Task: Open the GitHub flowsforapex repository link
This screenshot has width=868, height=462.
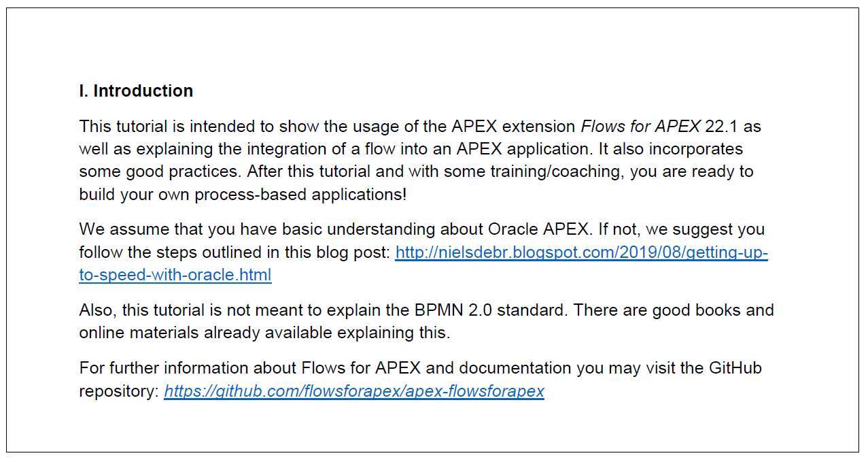Action: [x=354, y=392]
